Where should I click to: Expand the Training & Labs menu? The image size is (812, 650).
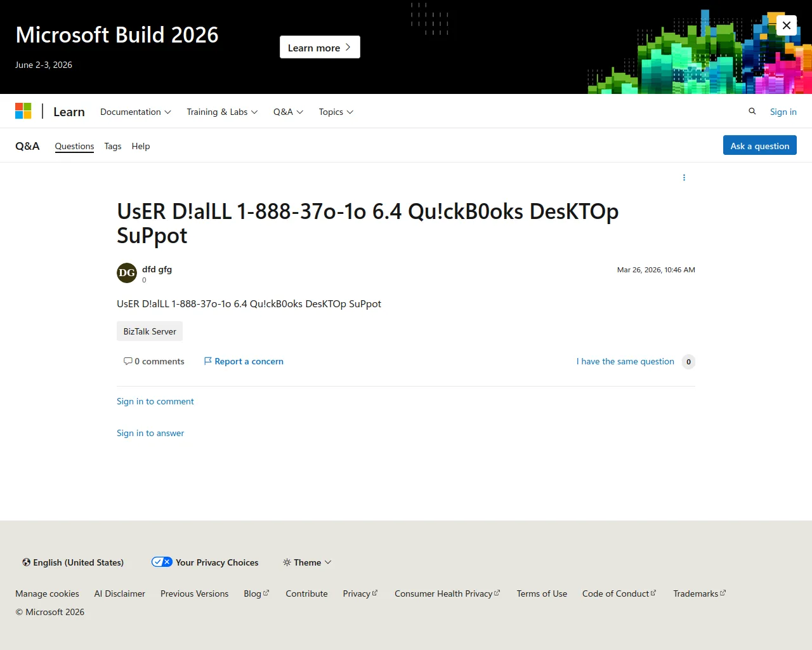222,112
